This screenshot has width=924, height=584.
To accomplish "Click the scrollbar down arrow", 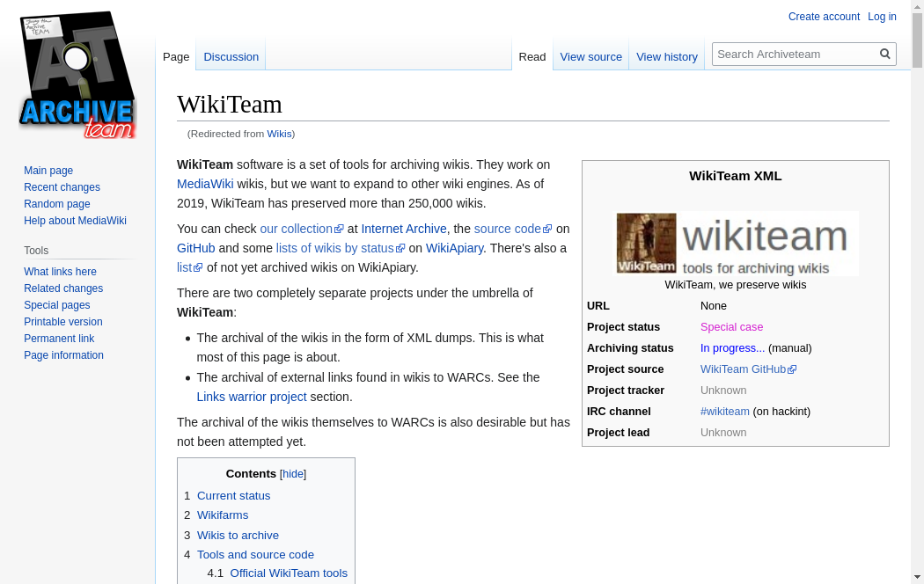I will 917,577.
